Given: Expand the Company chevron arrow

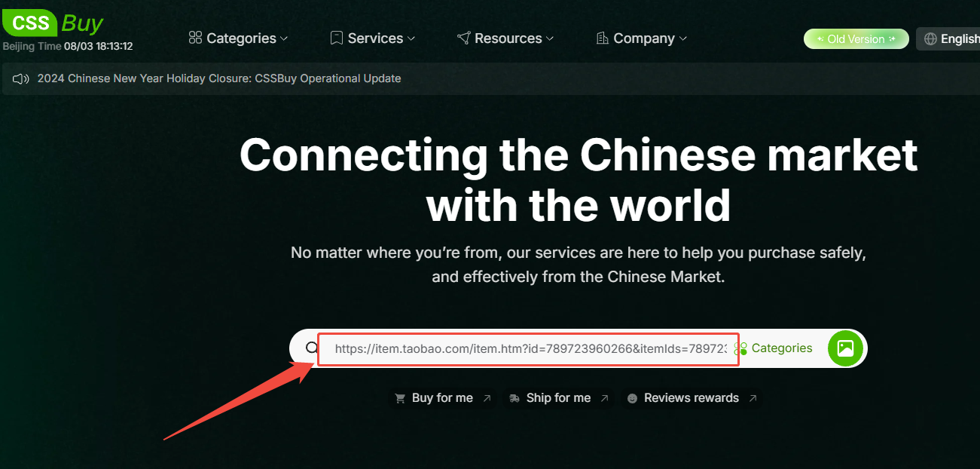Looking at the screenshot, I should click(683, 38).
